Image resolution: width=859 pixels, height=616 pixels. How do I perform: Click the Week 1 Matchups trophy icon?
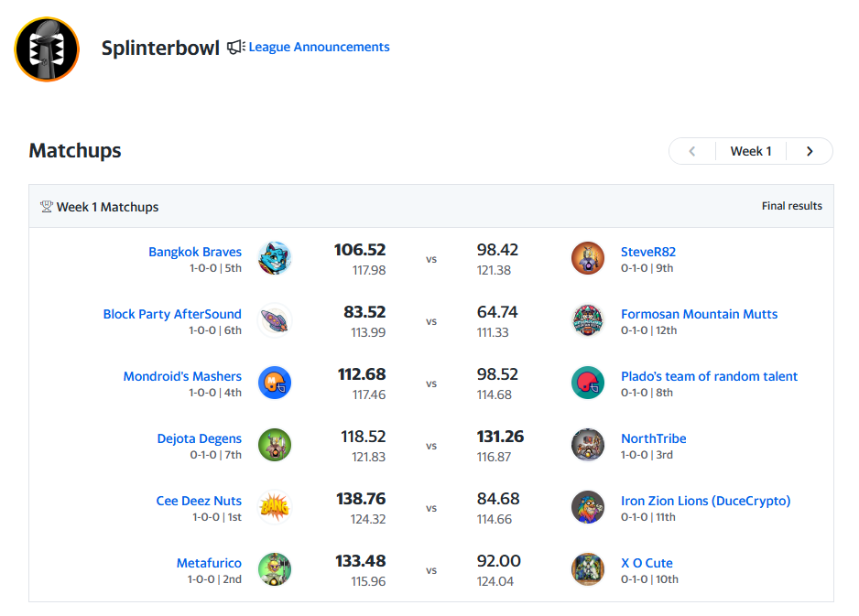tap(47, 207)
